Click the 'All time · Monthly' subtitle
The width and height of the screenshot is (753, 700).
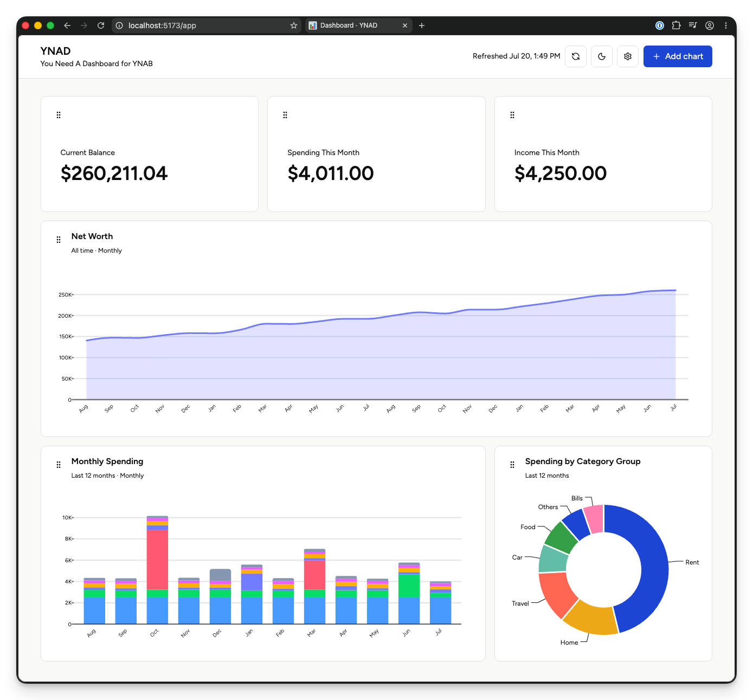click(96, 251)
